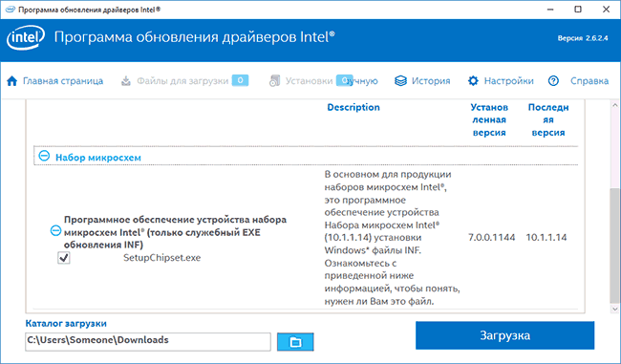
Task: Click the title bar application icon
Action: pos(11,10)
